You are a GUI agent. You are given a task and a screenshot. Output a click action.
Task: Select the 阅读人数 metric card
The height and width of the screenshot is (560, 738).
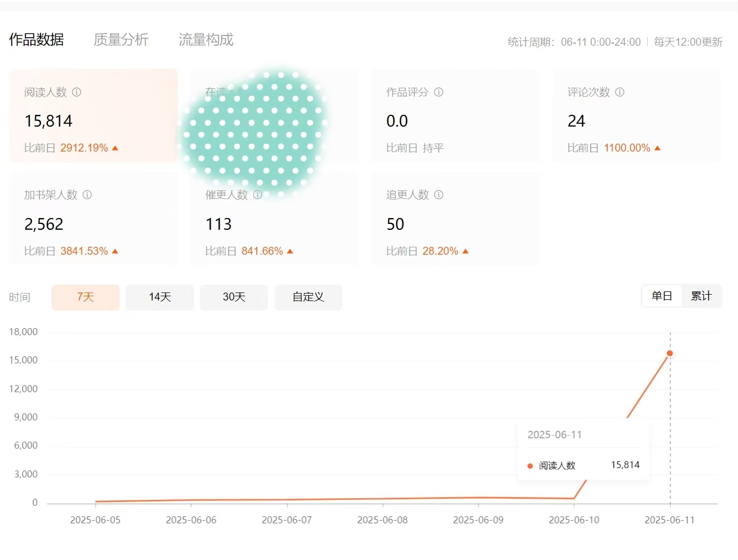click(94, 115)
